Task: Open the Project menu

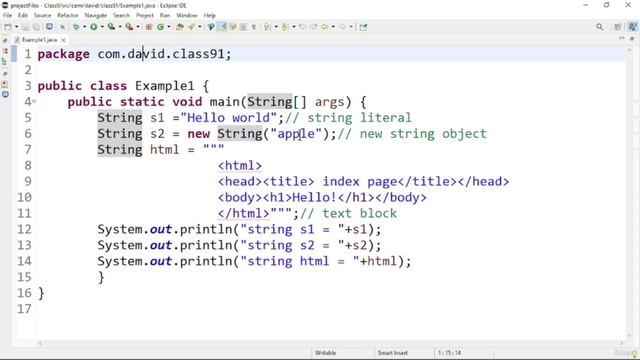Action: click(145, 15)
